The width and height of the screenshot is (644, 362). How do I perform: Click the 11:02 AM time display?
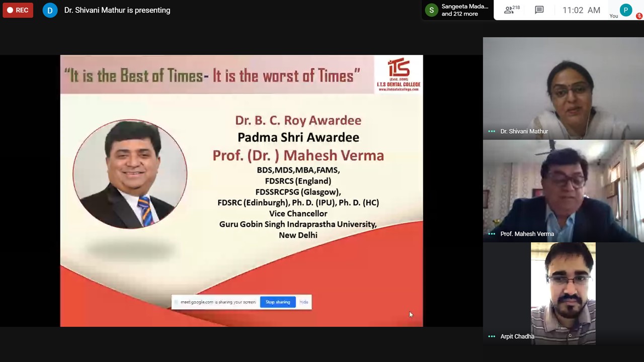pyautogui.click(x=581, y=10)
